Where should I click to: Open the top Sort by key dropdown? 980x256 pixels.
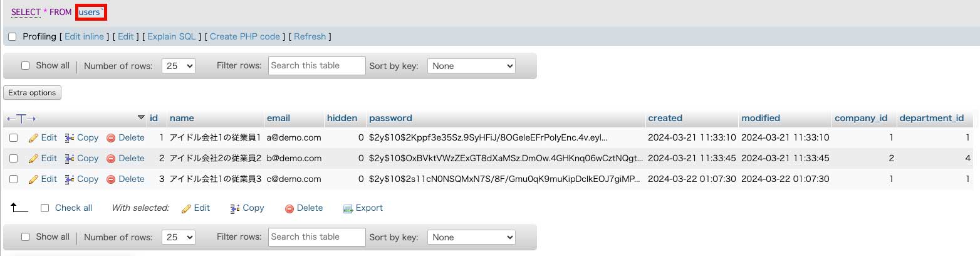[471, 66]
